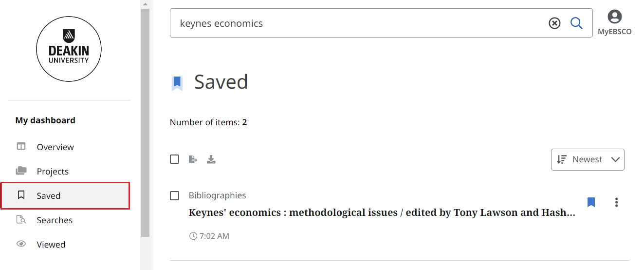Image resolution: width=644 pixels, height=270 pixels.
Task: Open the Keynes' economics methodological issues title
Action: pyautogui.click(x=382, y=212)
